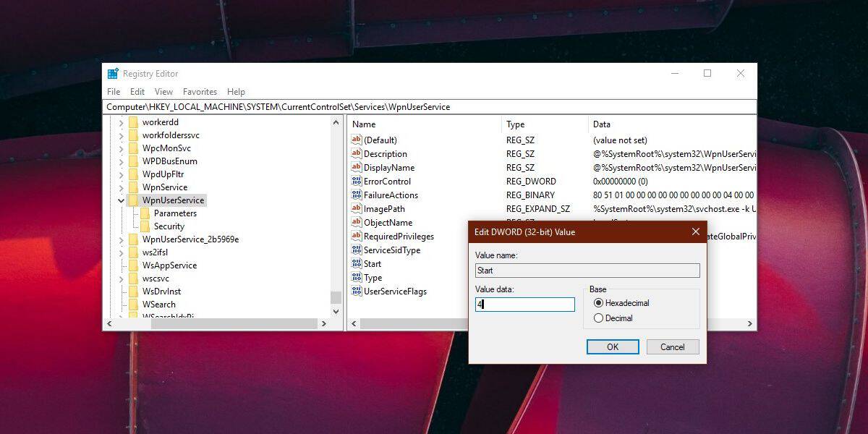The image size is (868, 434).
Task: Click the Description string value icon
Action: click(x=356, y=154)
